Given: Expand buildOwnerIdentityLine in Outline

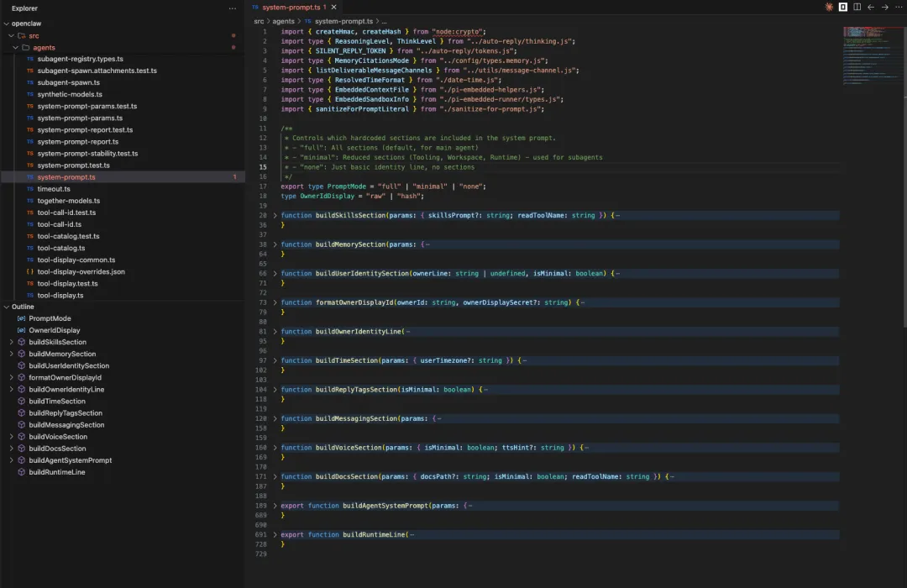Looking at the screenshot, I should pyautogui.click(x=11, y=390).
